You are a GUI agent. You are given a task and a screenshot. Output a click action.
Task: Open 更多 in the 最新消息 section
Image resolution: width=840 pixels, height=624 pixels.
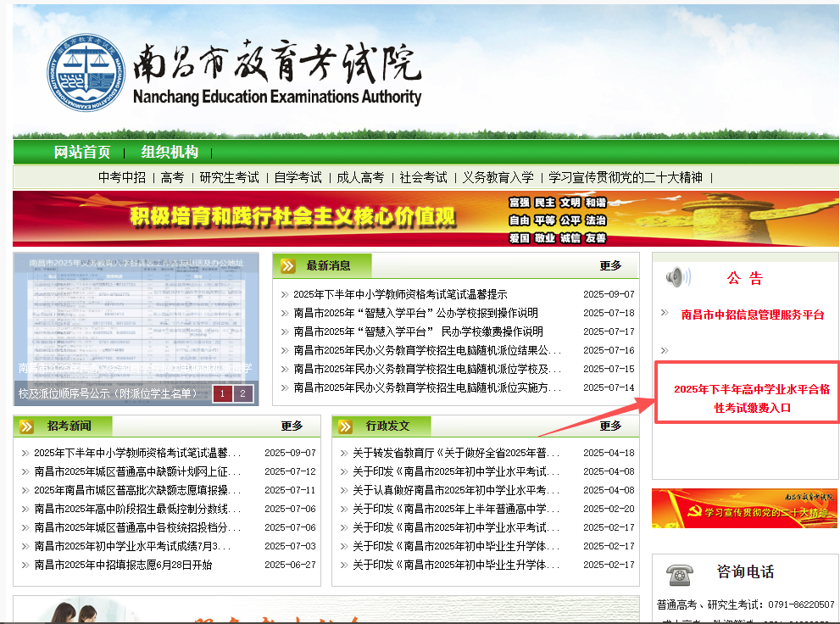(x=610, y=266)
